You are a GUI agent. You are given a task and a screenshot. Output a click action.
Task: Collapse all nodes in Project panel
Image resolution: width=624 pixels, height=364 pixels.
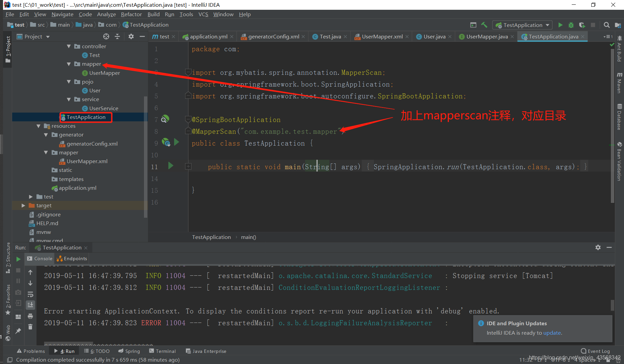[x=117, y=36]
